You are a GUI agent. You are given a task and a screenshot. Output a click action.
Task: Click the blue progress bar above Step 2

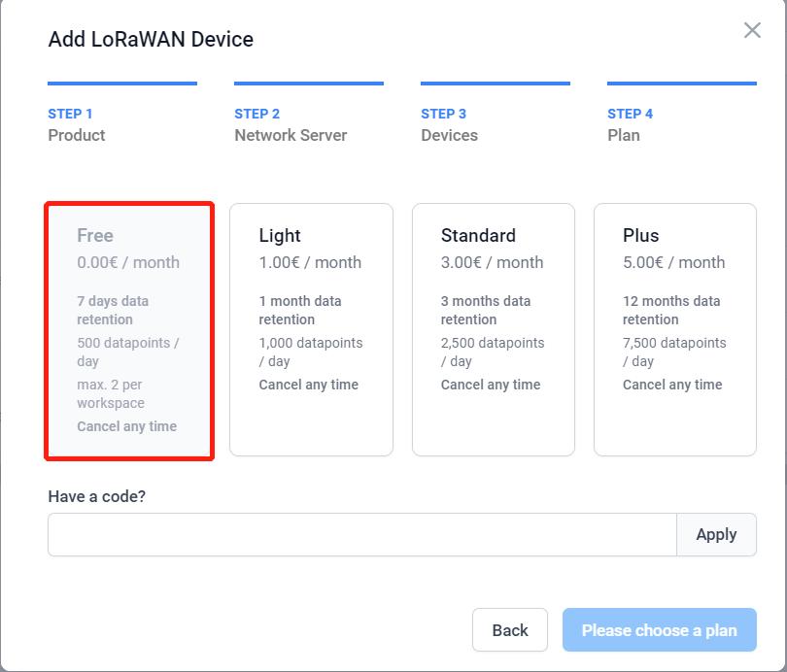[308, 84]
